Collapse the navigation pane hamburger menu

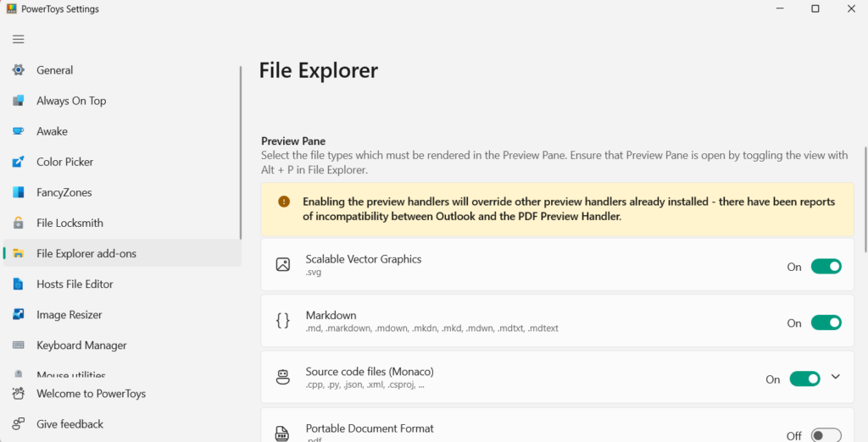tap(19, 39)
